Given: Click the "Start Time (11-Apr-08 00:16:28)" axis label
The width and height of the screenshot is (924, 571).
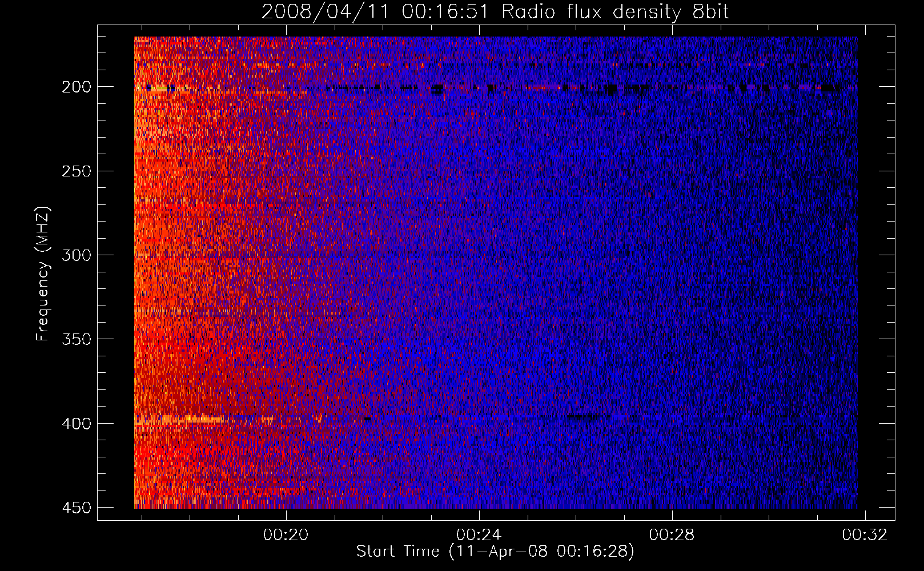Looking at the screenshot, I should tap(495, 552).
